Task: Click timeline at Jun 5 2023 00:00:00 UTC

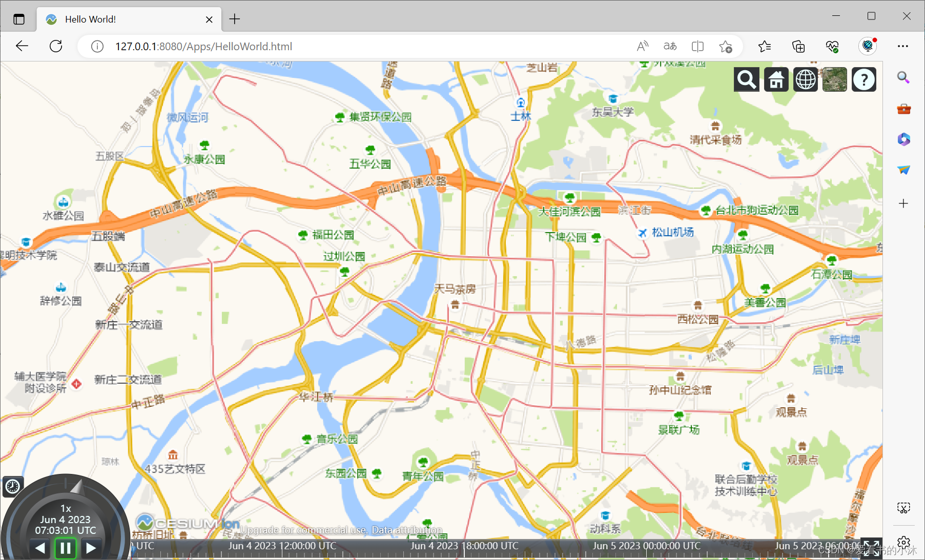Action: tap(647, 546)
